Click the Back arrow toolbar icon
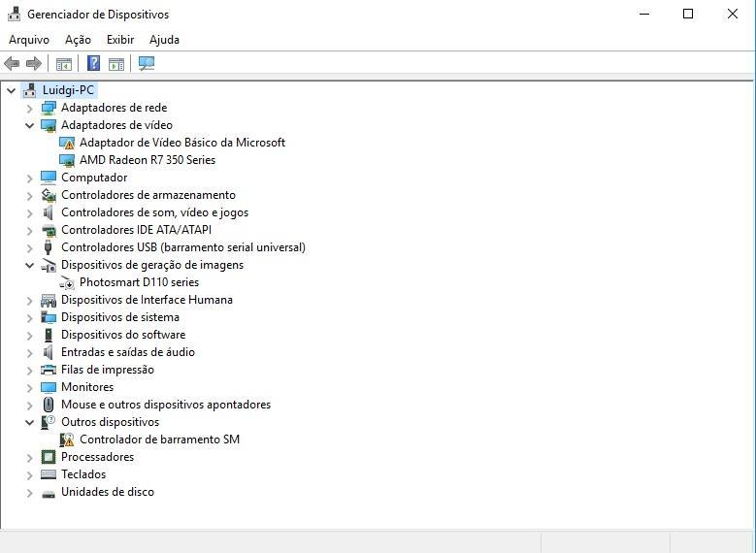The image size is (756, 553). [x=12, y=63]
